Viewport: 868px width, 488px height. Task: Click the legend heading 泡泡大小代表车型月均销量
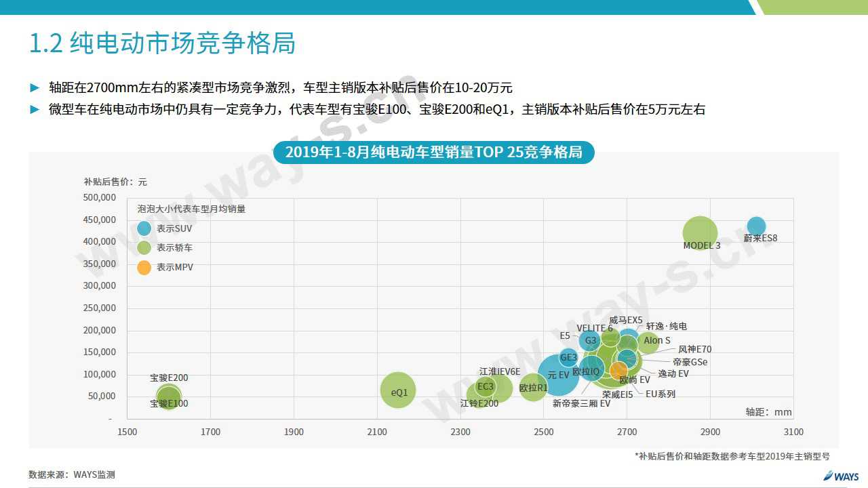(191, 209)
